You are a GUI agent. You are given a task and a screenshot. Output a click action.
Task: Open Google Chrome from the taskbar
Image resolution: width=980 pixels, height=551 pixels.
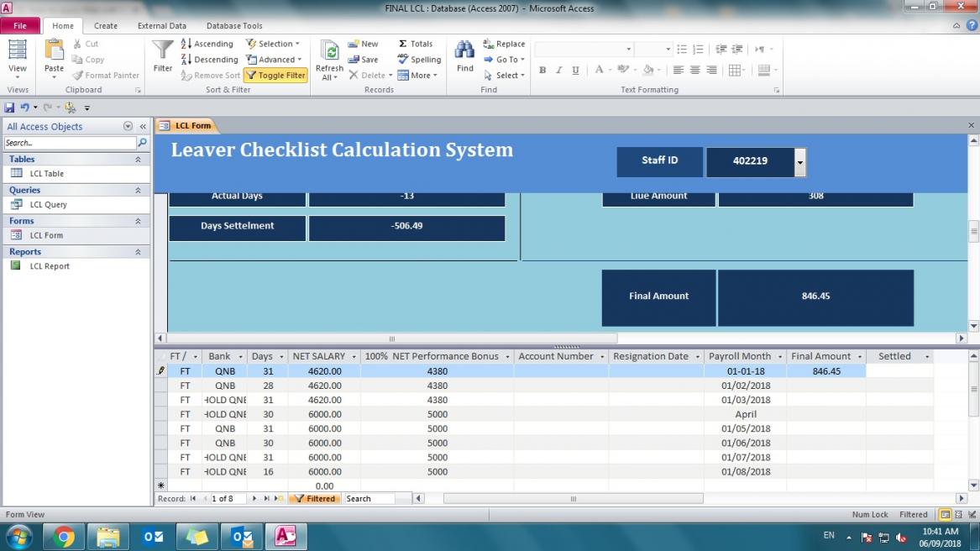tap(64, 536)
